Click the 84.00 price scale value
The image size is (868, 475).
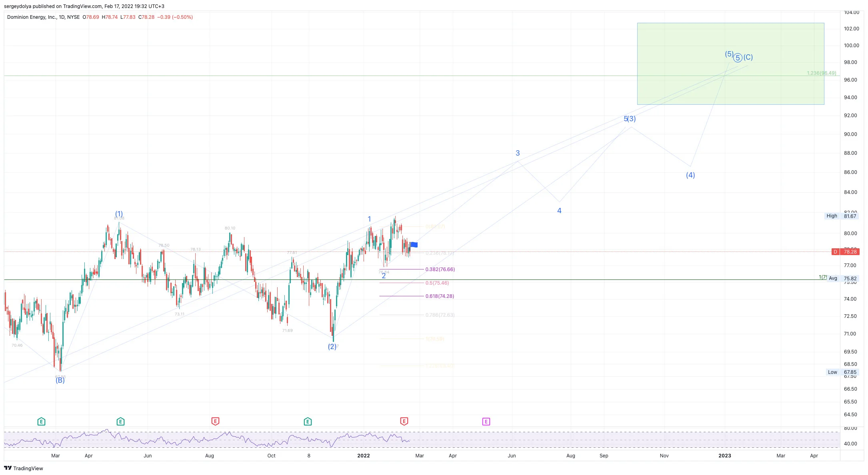[851, 192]
